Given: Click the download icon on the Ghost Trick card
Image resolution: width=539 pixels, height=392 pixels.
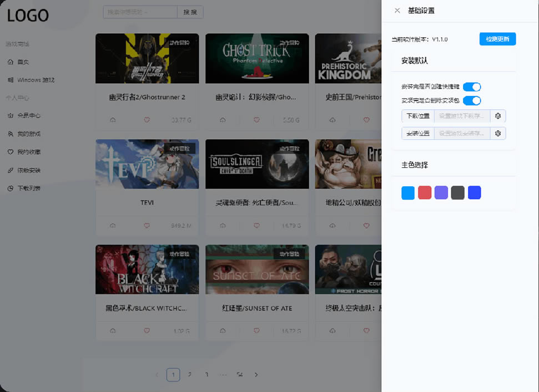Looking at the screenshot, I should [223, 120].
